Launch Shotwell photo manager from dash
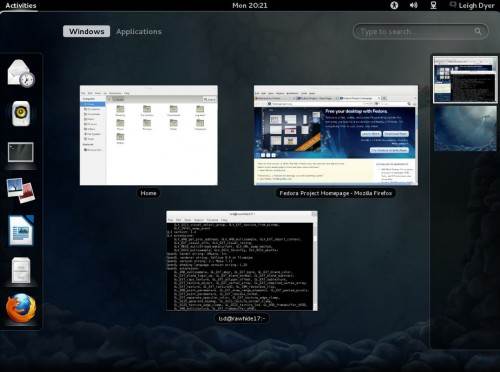 point(21,191)
